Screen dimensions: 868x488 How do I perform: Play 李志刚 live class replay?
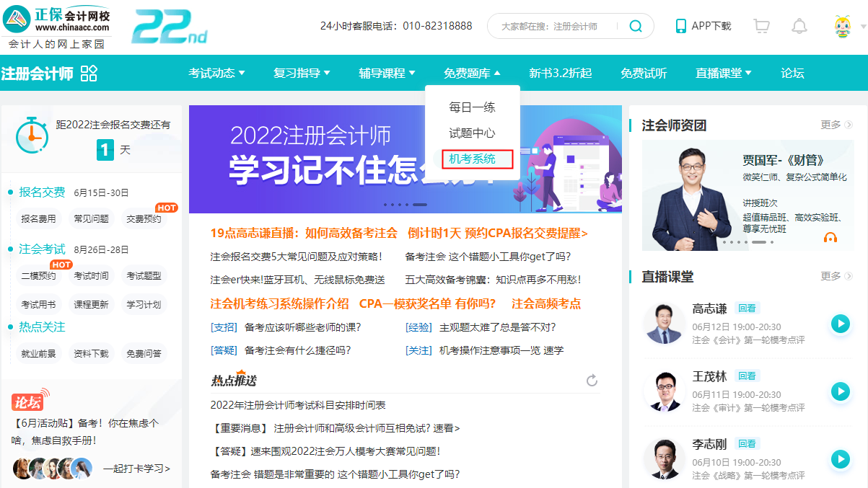[840, 459]
